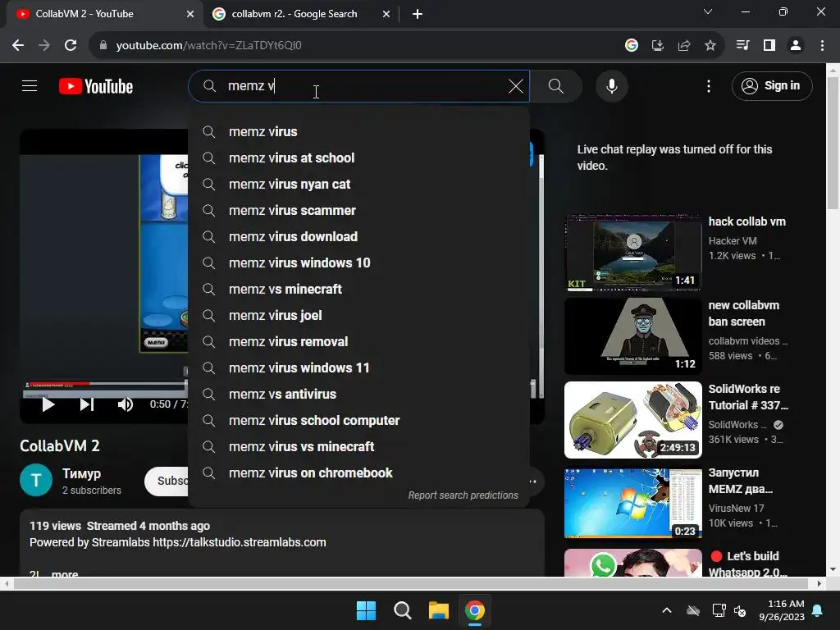Go back with the browser back arrow
The image size is (840, 630).
point(18,46)
